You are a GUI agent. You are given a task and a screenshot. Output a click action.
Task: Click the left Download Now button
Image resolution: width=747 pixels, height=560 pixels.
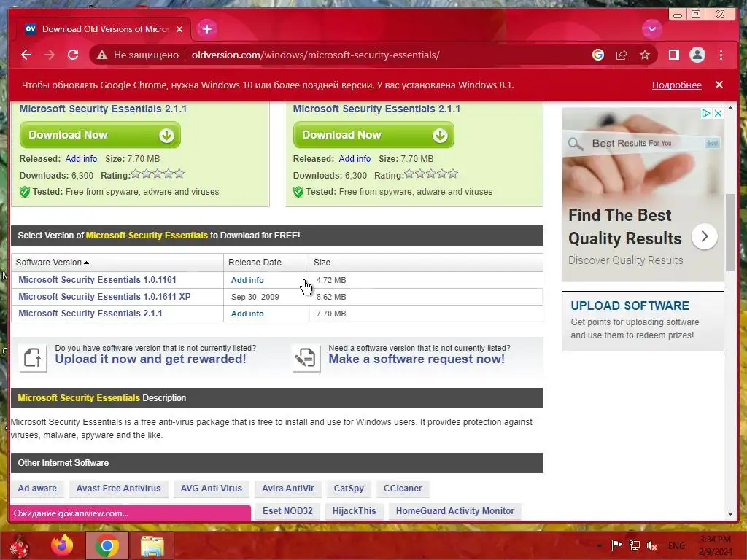click(x=100, y=135)
